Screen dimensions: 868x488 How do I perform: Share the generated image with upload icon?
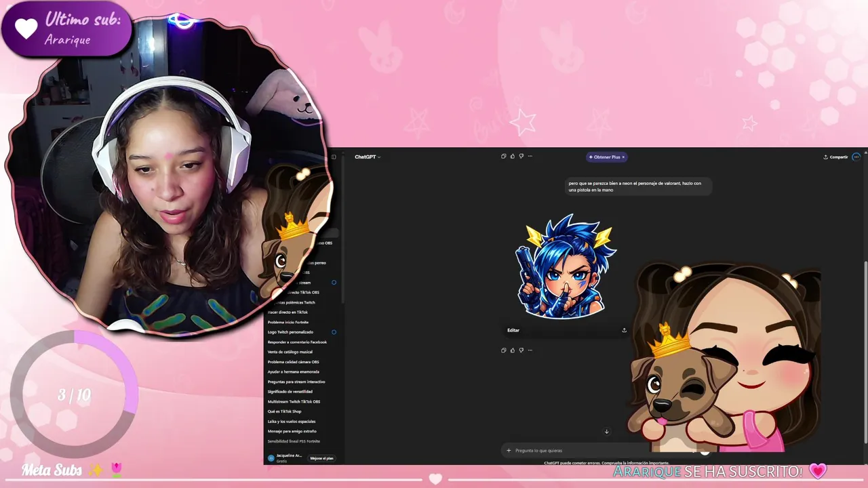click(624, 330)
